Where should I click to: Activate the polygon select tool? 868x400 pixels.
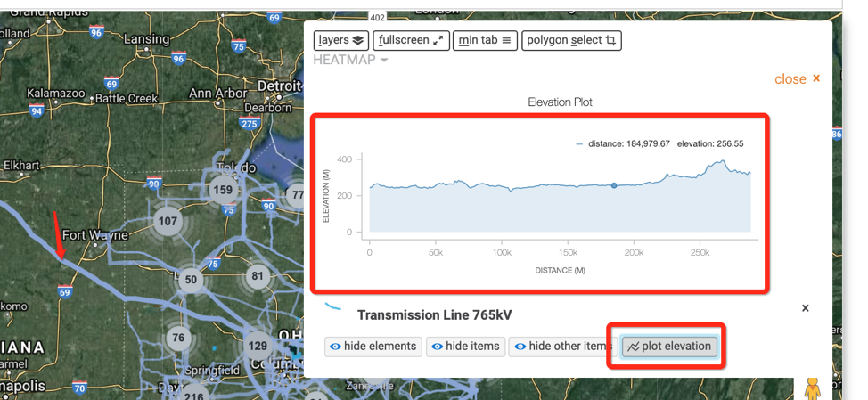[571, 40]
